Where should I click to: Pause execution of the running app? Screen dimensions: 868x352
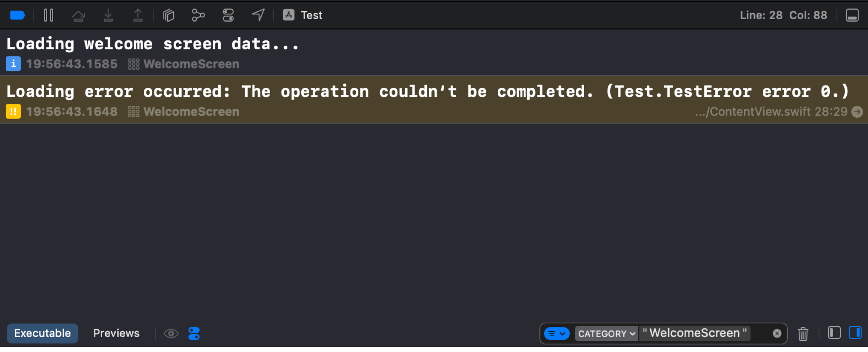[49, 15]
